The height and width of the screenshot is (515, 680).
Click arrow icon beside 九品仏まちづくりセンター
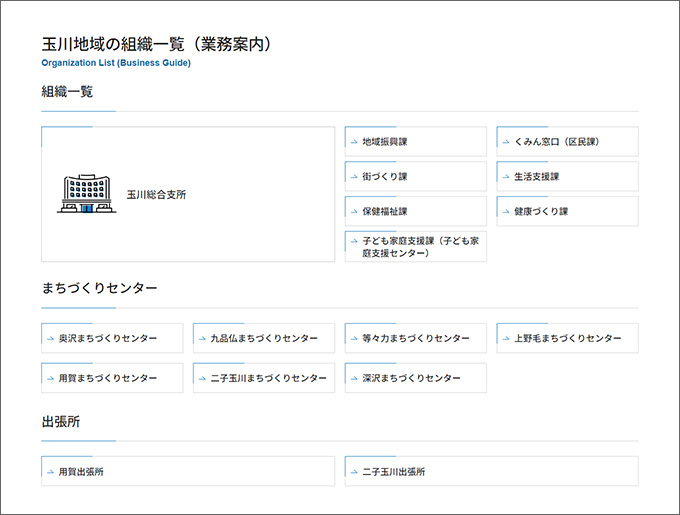202,339
